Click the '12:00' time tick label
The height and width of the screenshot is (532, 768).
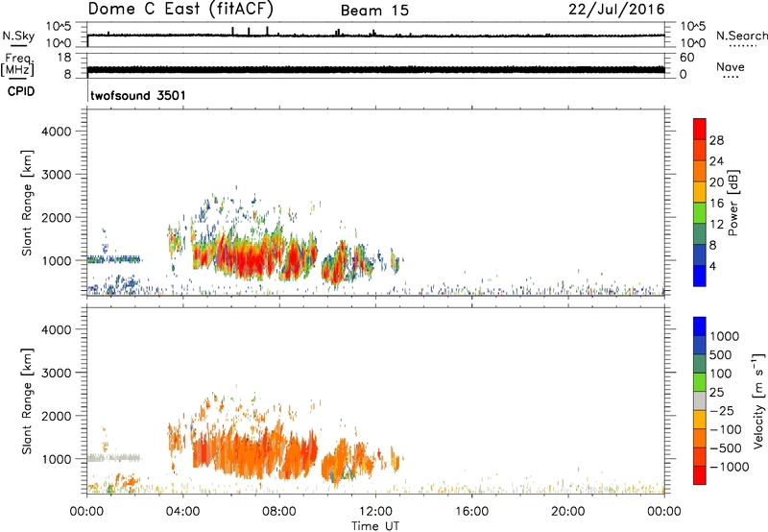[375, 512]
